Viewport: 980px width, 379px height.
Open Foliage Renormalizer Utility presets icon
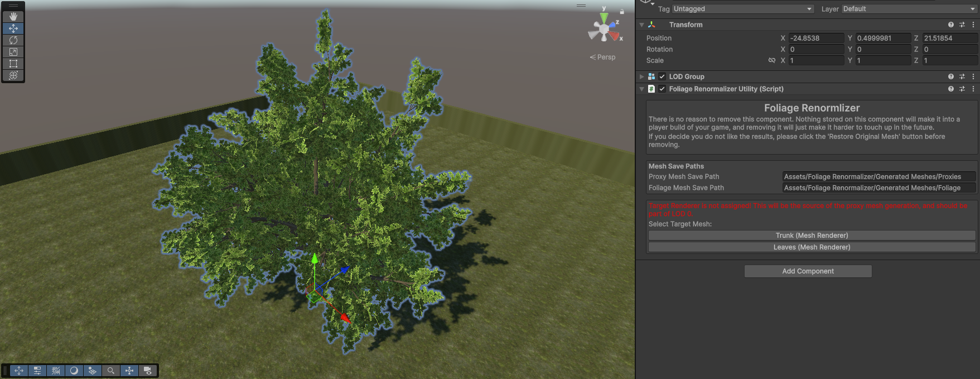(x=962, y=89)
